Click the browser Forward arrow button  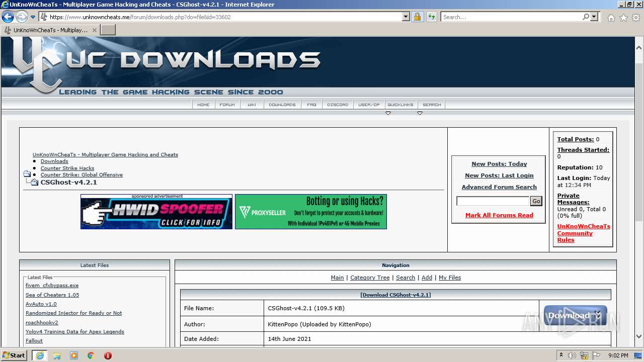[x=22, y=17]
